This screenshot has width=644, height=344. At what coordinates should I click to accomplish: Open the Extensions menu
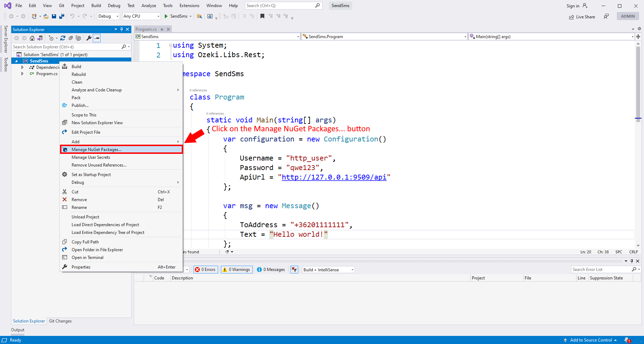(189, 6)
